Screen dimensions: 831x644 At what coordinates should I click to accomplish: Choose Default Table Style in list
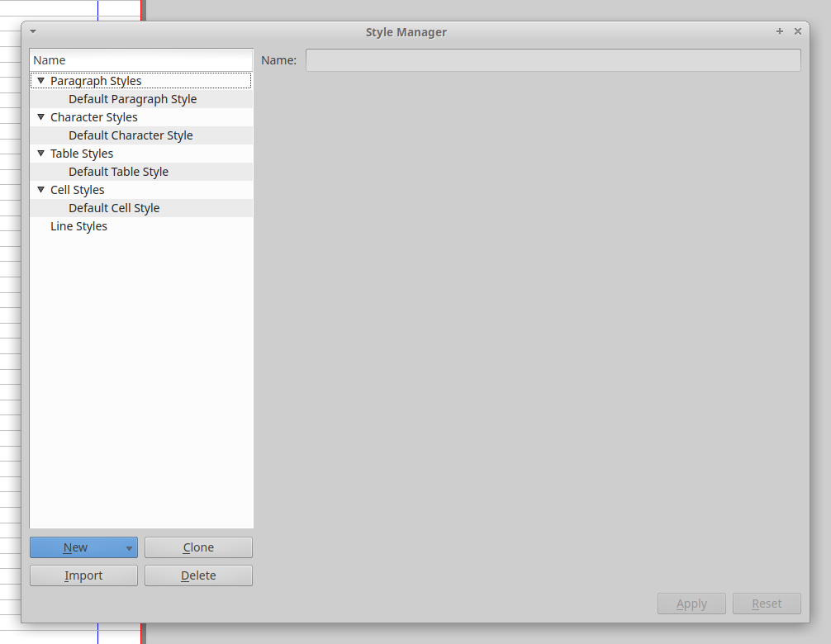click(118, 172)
